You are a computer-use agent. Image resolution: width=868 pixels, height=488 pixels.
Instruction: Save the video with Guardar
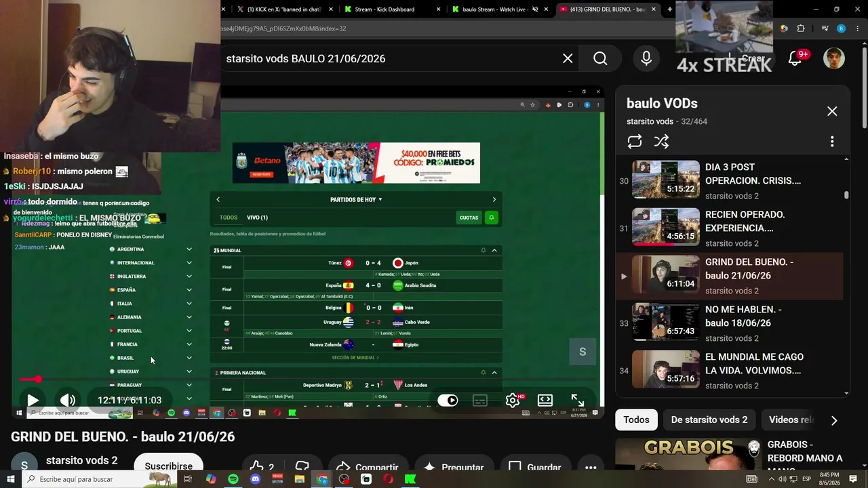[534, 467]
